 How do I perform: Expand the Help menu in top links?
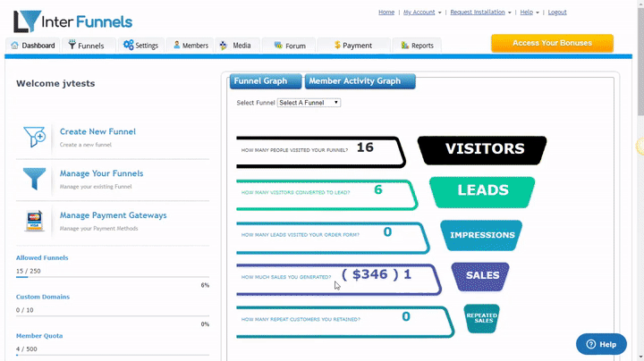click(530, 13)
